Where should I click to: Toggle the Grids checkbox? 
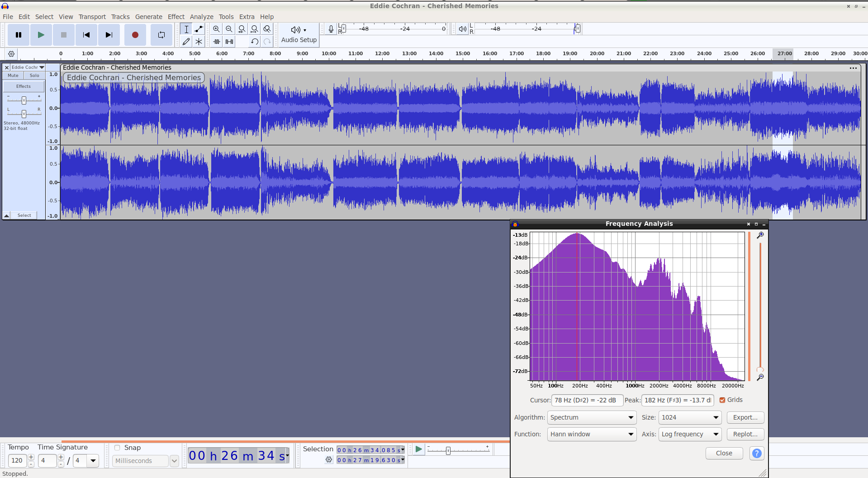point(722,400)
